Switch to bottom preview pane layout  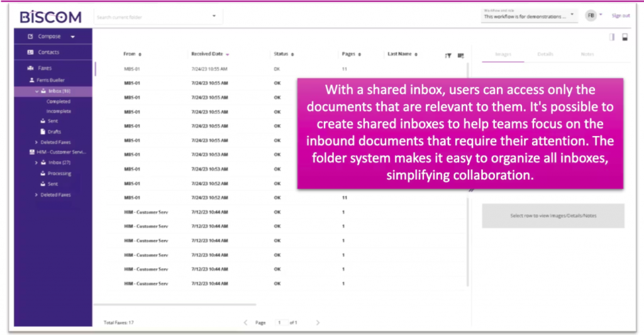click(x=625, y=37)
